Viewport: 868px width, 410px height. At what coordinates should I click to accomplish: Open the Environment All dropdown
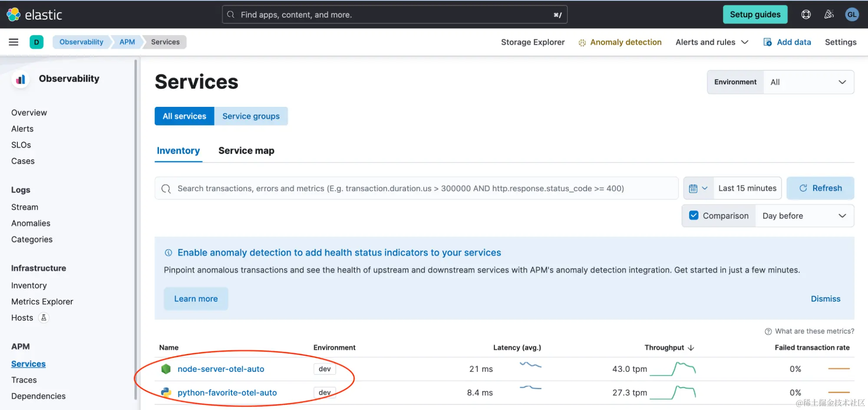click(809, 82)
